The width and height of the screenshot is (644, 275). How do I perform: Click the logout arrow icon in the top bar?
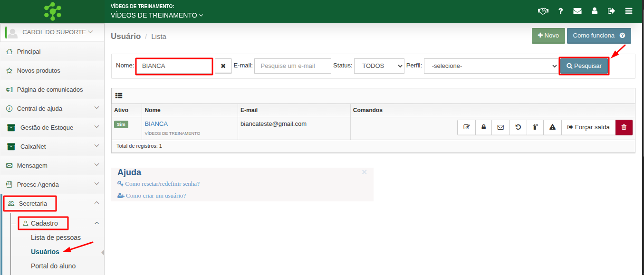pyautogui.click(x=611, y=11)
